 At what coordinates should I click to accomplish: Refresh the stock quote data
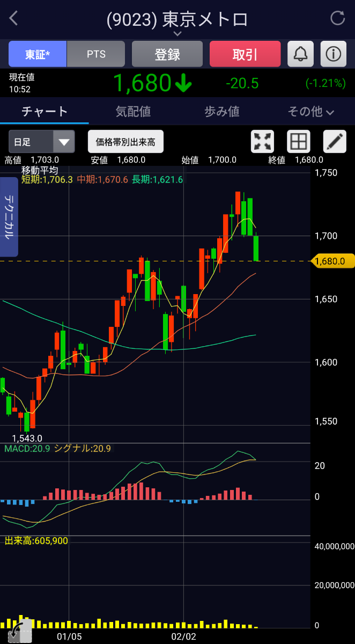337,18
